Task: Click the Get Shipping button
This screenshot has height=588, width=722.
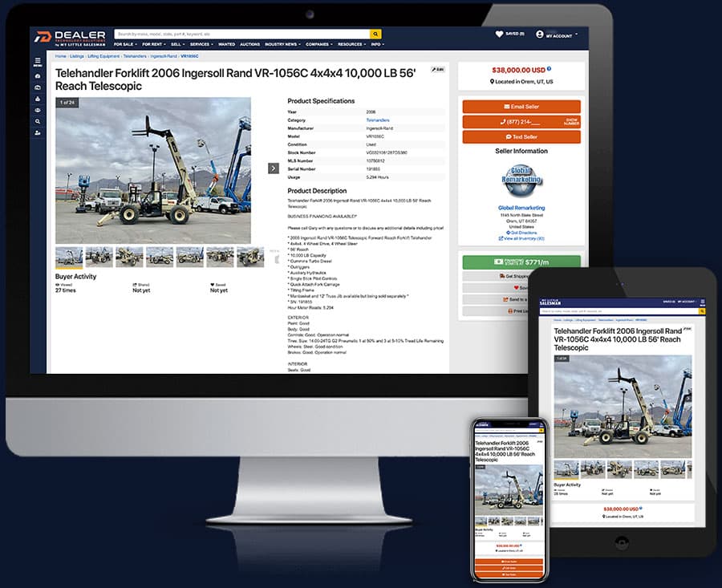Action: 497,276
